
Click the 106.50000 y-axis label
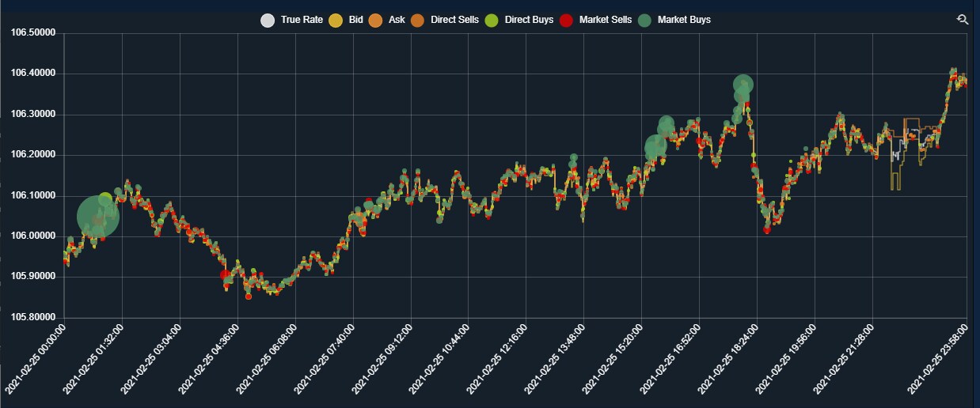click(x=33, y=33)
